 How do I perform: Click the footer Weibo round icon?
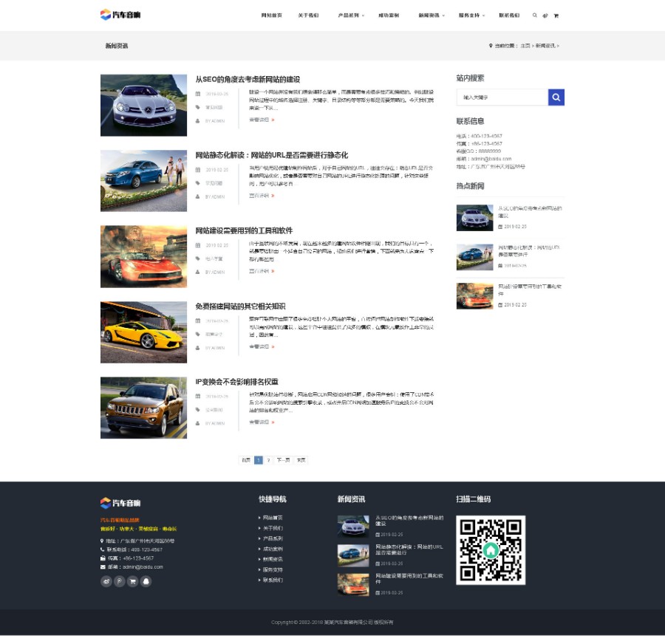click(x=106, y=581)
